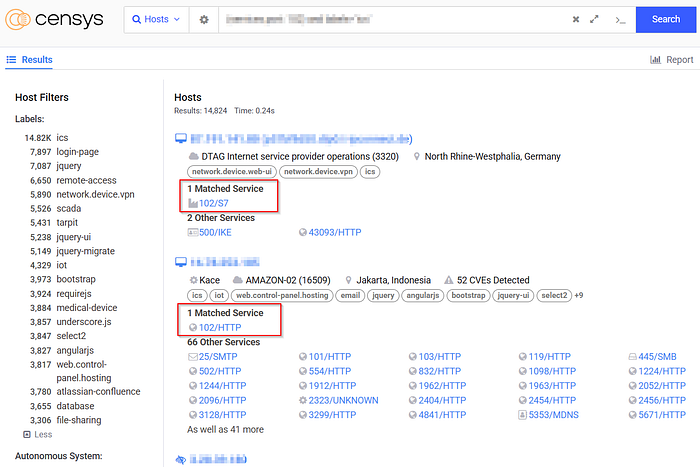The height and width of the screenshot is (467, 700).
Task: Show the +9 additional tags
Action: [579, 296]
